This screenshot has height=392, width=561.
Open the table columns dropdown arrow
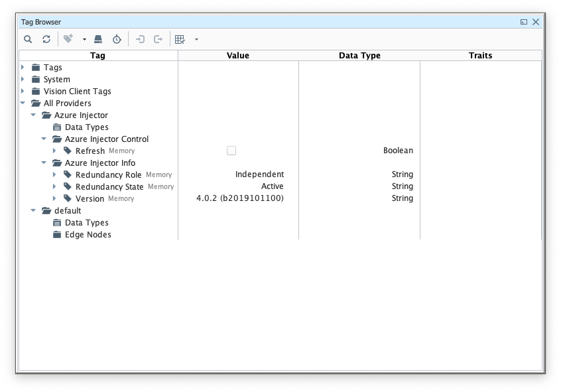pyautogui.click(x=196, y=40)
